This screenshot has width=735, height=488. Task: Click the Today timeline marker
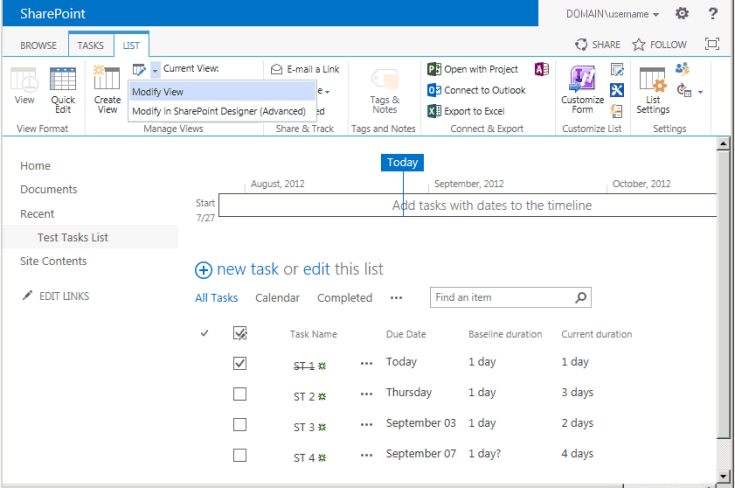(x=402, y=162)
